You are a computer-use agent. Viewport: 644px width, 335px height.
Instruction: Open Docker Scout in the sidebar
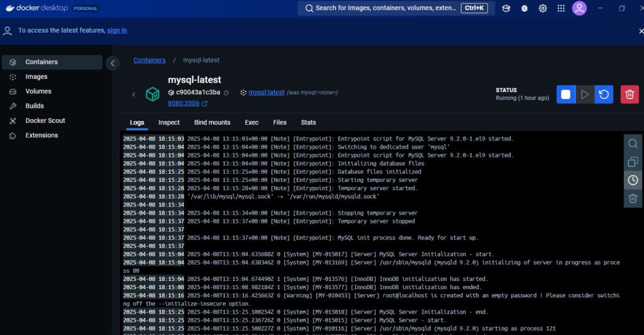[52, 120]
